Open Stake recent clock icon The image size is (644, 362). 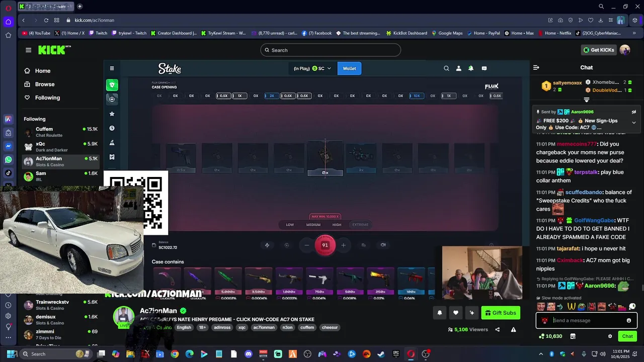112,128
